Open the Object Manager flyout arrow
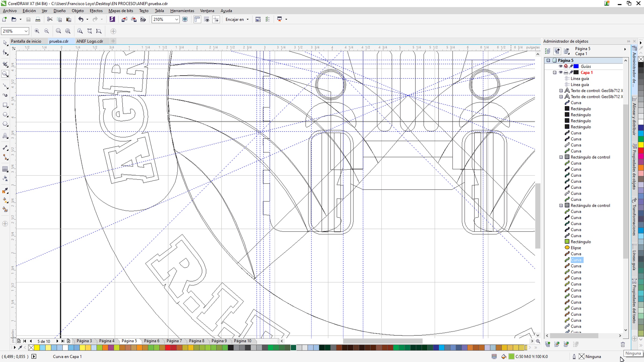The height and width of the screenshot is (362, 644). point(625,49)
